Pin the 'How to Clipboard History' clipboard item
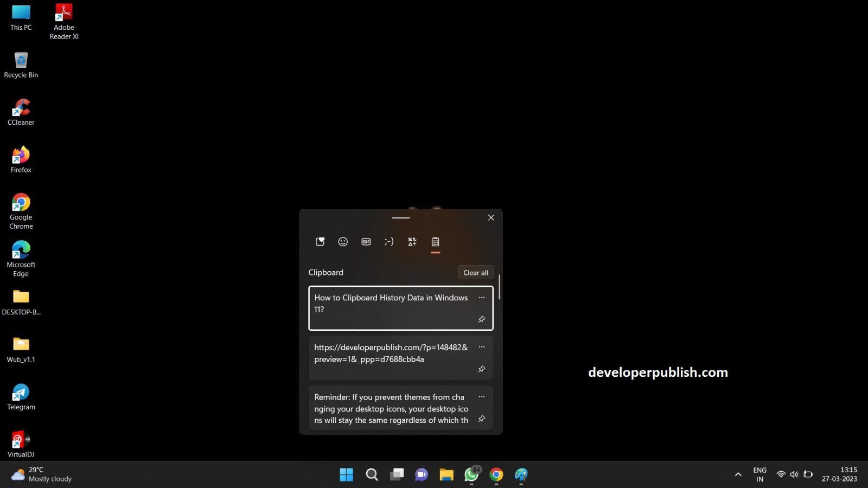 tap(481, 319)
